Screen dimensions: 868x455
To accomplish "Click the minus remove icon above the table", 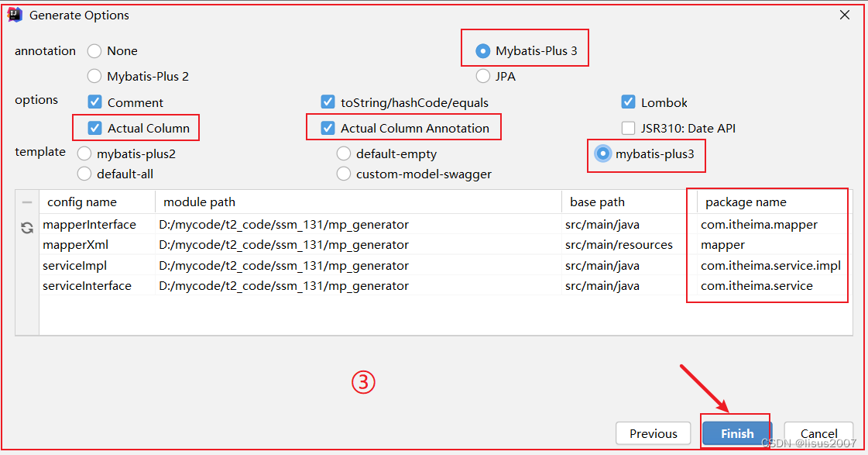I will point(27,202).
